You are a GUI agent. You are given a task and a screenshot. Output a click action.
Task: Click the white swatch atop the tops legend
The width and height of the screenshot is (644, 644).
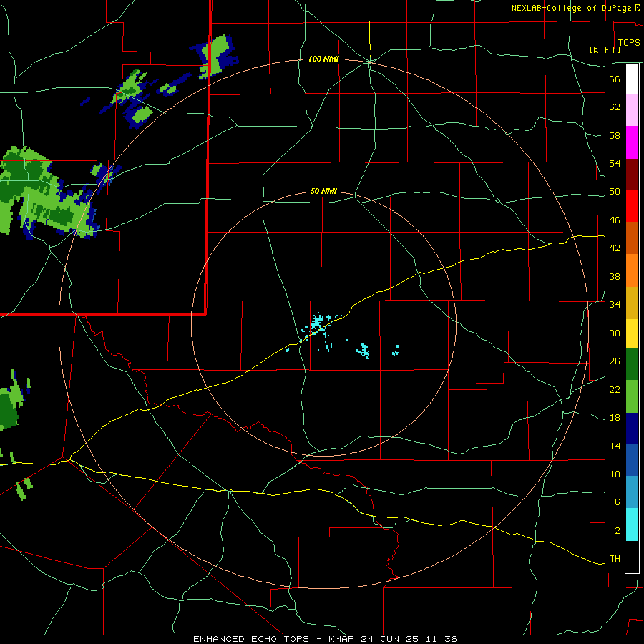632,79
